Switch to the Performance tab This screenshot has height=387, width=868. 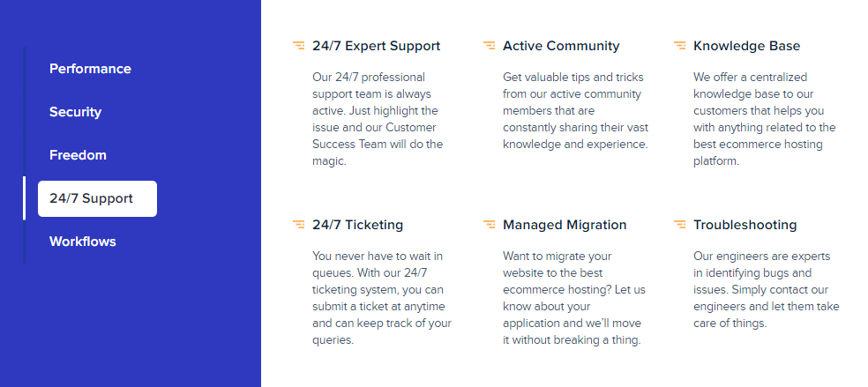pyautogui.click(x=90, y=69)
